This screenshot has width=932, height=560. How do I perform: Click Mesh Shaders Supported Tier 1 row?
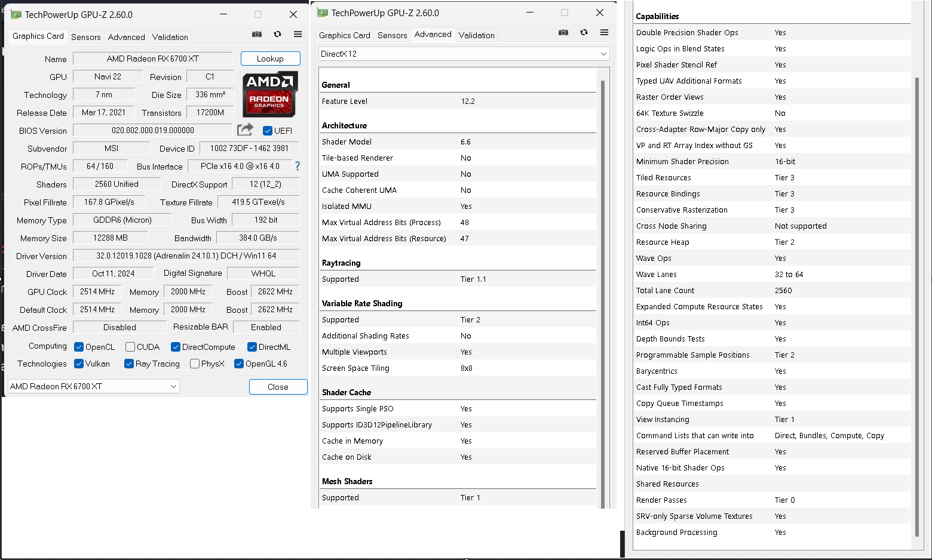point(458,497)
